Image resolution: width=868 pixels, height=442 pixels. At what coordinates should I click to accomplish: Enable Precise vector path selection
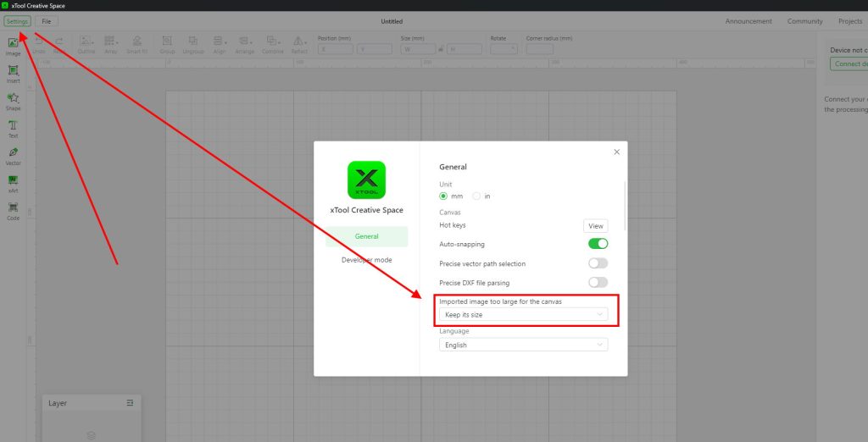(x=598, y=263)
